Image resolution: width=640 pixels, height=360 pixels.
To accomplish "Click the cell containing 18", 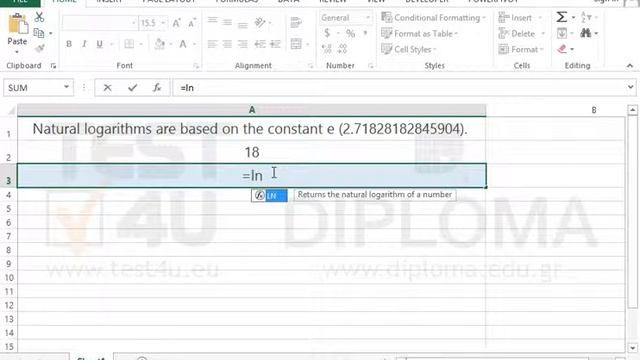I will pos(252,152).
